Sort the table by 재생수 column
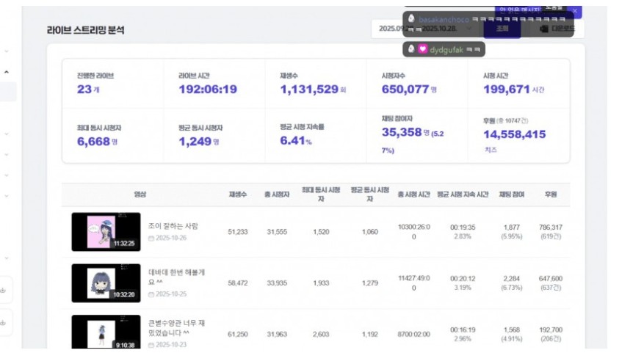Image resolution: width=633 pixels, height=364 pixels. [237, 194]
